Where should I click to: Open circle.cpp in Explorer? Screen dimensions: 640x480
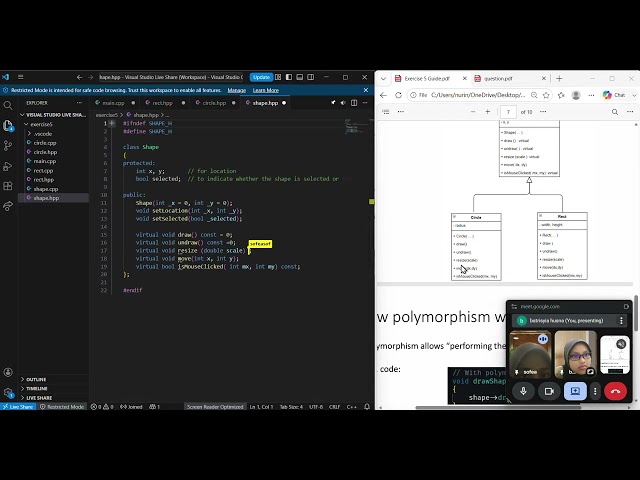(x=45, y=143)
